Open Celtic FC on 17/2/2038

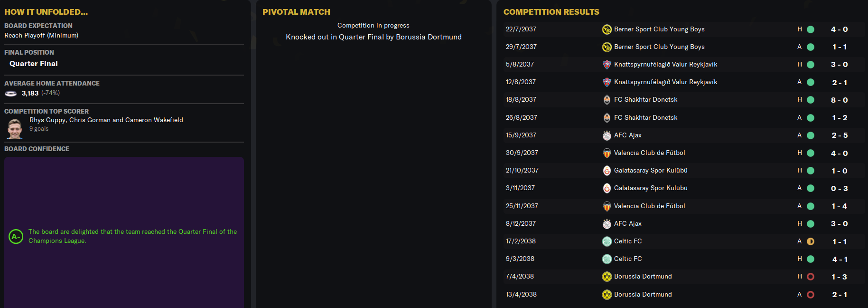[x=628, y=241]
